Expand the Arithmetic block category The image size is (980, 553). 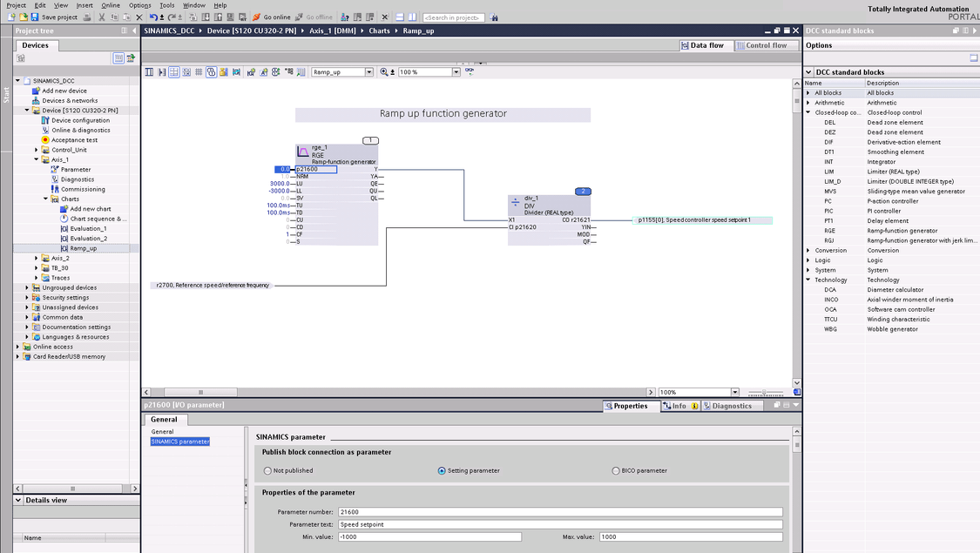tap(808, 103)
